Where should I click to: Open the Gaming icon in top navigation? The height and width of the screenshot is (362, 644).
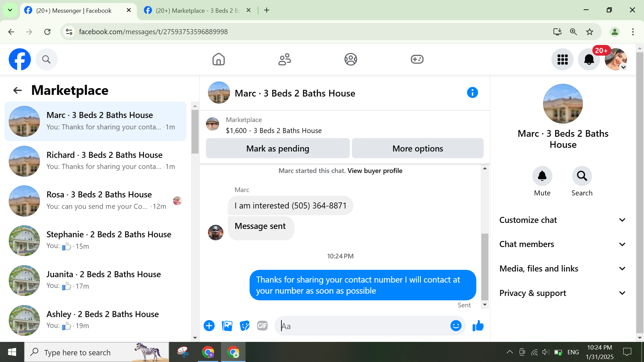click(417, 59)
